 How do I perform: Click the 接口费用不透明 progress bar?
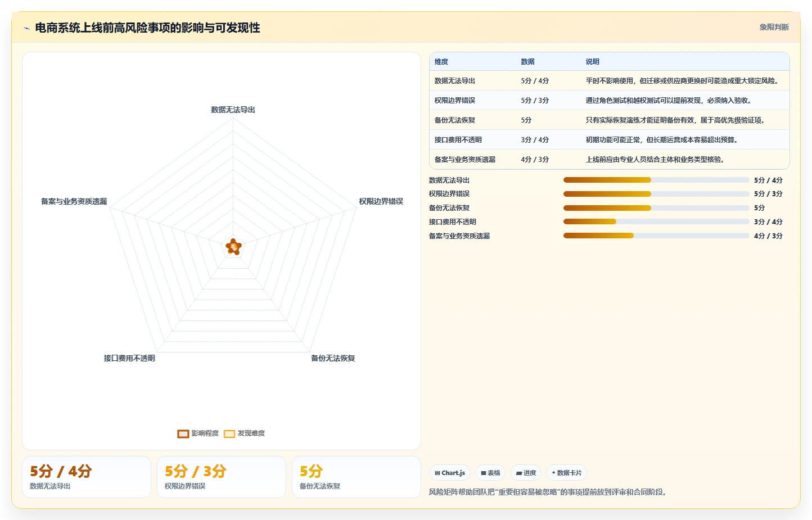[656, 221]
